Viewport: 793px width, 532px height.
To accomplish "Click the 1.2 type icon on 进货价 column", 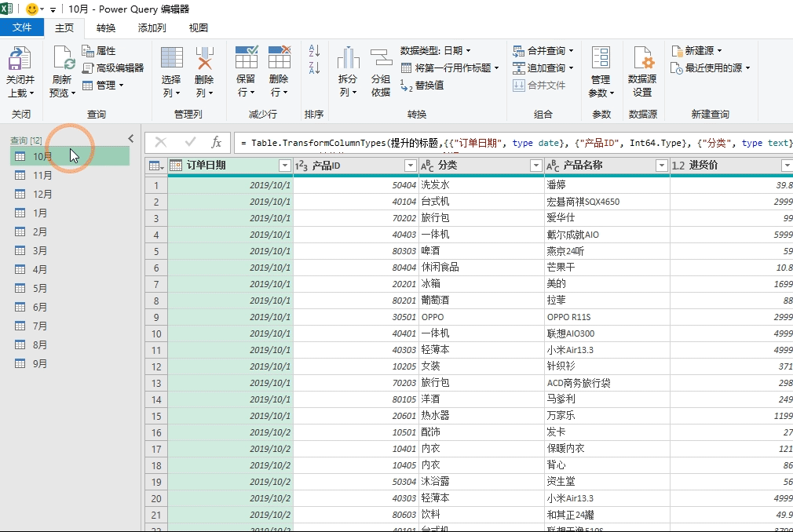I will (678, 166).
